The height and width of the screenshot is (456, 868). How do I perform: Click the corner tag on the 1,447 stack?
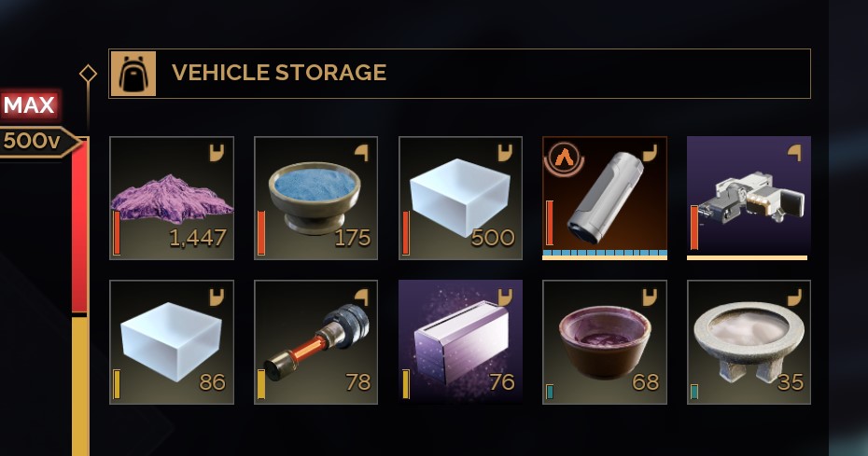217,153
